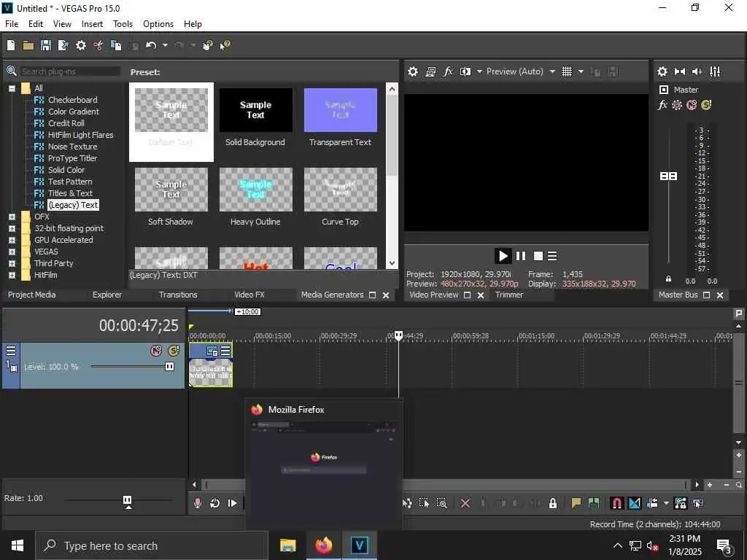Toggle Split Screen View in preview

point(465,71)
